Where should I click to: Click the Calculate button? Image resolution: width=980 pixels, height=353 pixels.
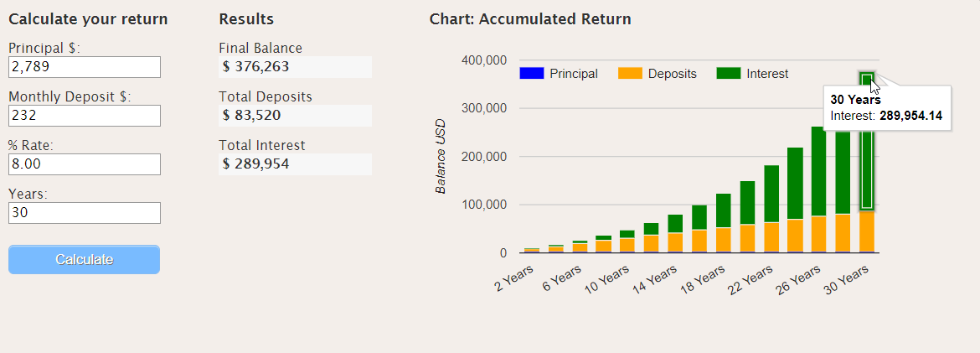[x=84, y=259]
